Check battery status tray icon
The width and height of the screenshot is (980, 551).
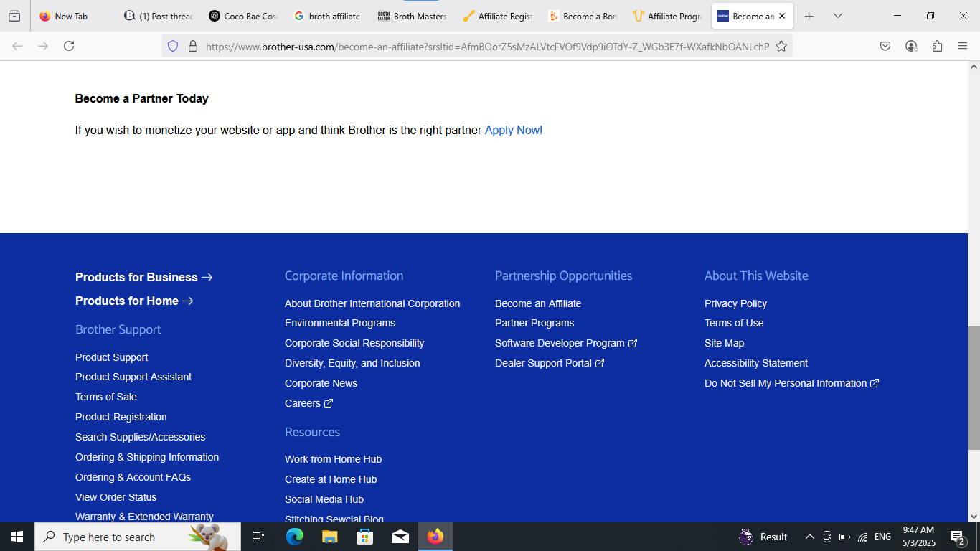coord(844,537)
